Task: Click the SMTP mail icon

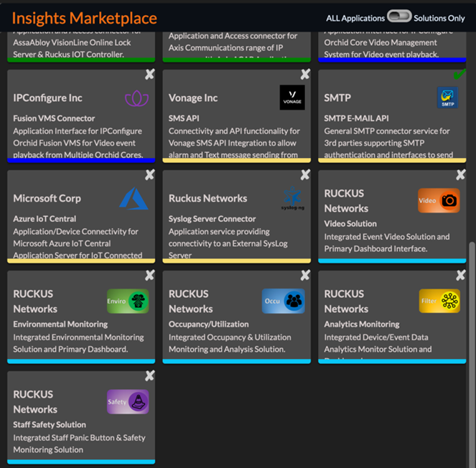Action: coord(447,98)
